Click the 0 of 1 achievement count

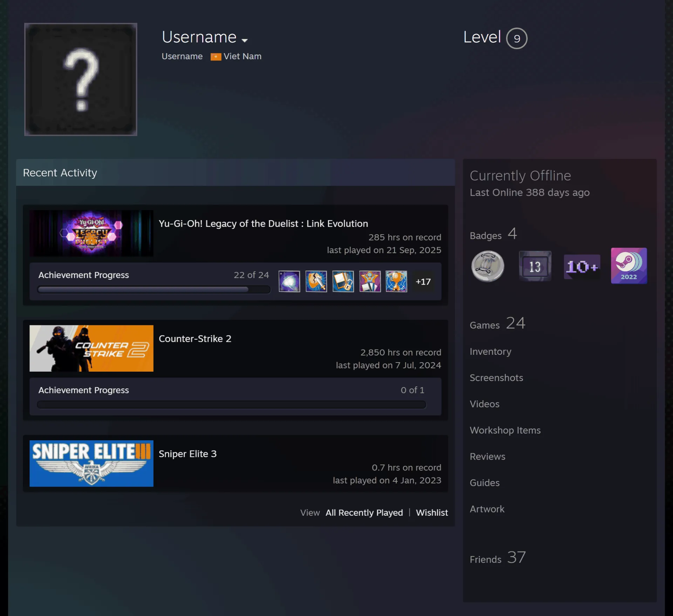(413, 390)
